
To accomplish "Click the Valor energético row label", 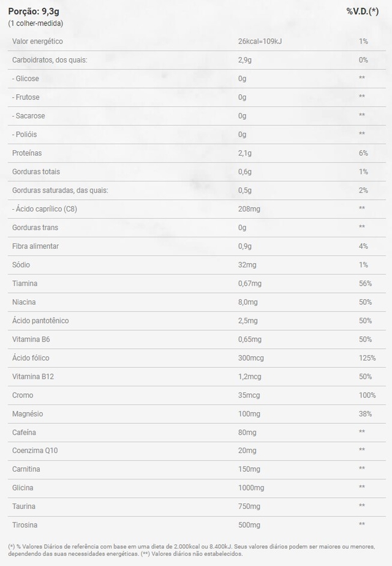I will tap(37, 41).
